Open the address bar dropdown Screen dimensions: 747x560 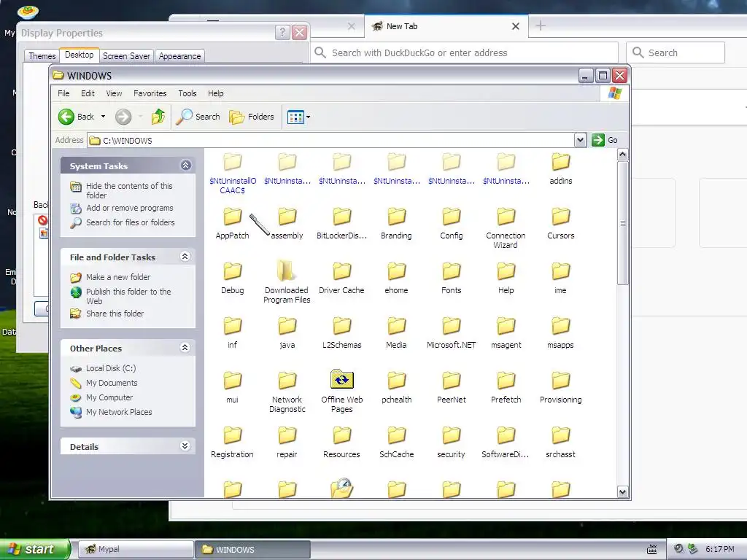[580, 140]
